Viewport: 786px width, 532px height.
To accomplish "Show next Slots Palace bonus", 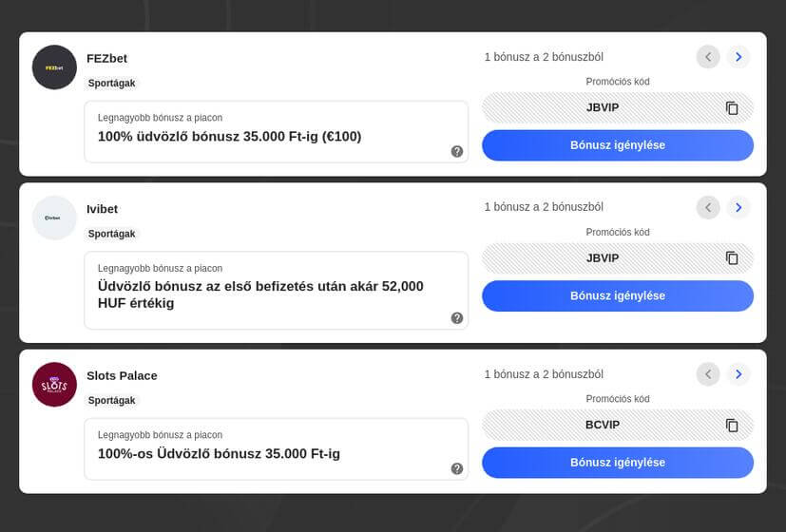I will click(x=738, y=374).
